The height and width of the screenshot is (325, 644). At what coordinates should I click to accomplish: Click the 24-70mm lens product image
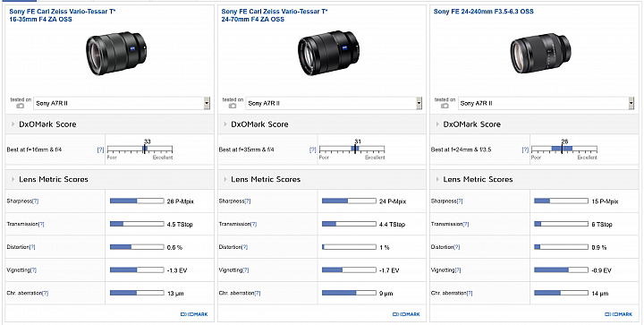click(x=328, y=53)
